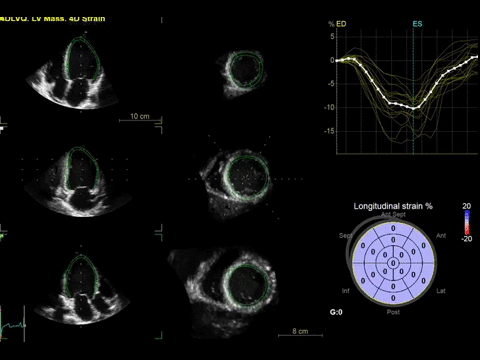The image size is (480, 360).
Task: Click the central apex segment of the bullseye
Action: (393, 263)
